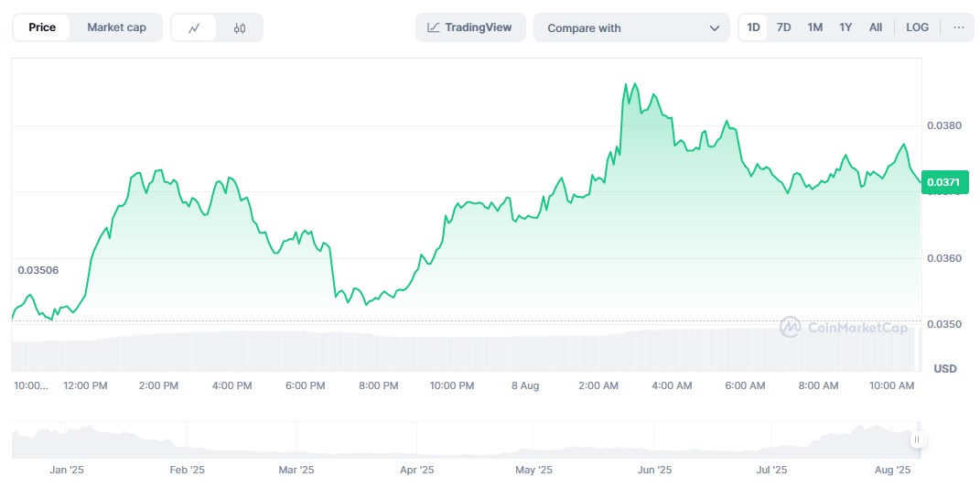Click the pause handle on range slider
The height and width of the screenshot is (488, 980).
[917, 439]
